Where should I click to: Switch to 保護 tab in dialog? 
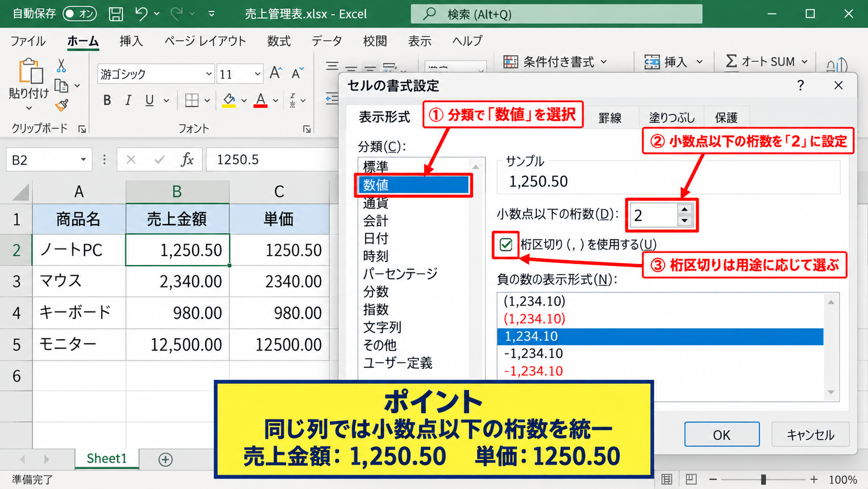point(726,118)
